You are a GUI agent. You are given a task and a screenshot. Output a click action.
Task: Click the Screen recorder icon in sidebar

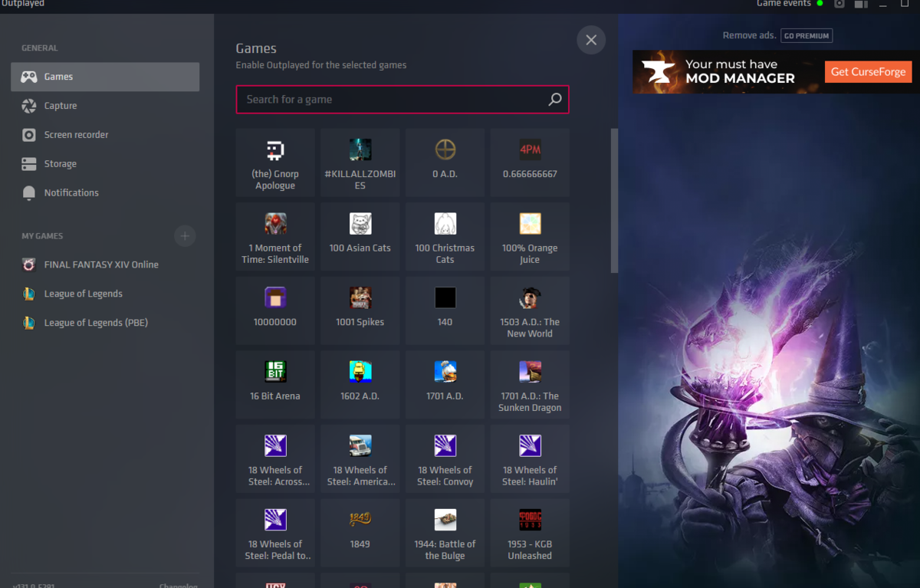pyautogui.click(x=29, y=135)
